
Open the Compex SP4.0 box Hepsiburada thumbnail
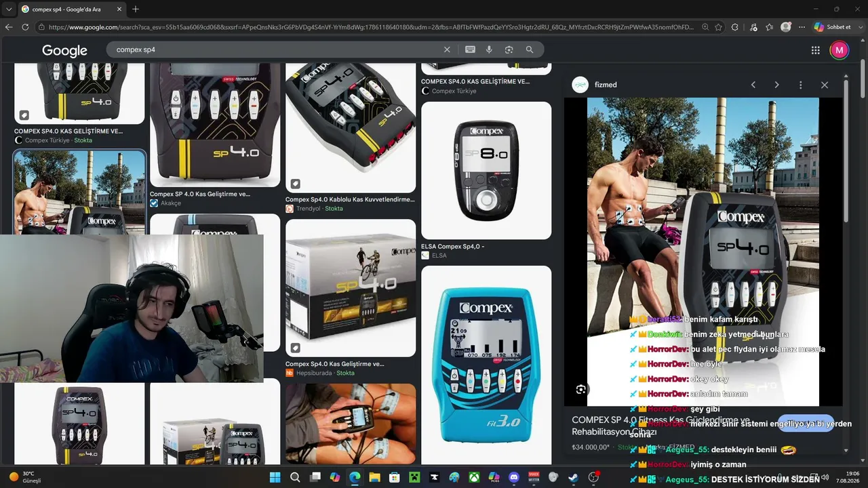point(351,288)
